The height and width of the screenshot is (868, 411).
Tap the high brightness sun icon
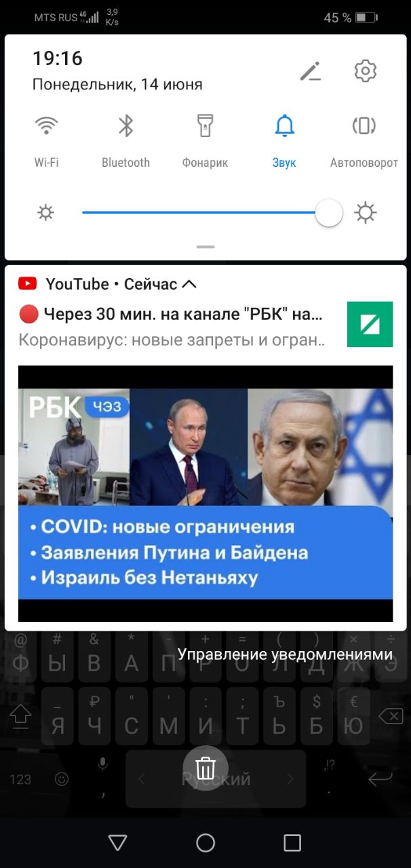366,213
